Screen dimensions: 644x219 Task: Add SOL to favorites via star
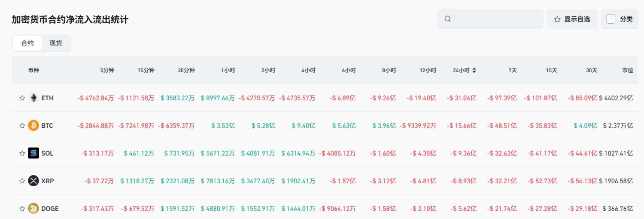pos(22,153)
